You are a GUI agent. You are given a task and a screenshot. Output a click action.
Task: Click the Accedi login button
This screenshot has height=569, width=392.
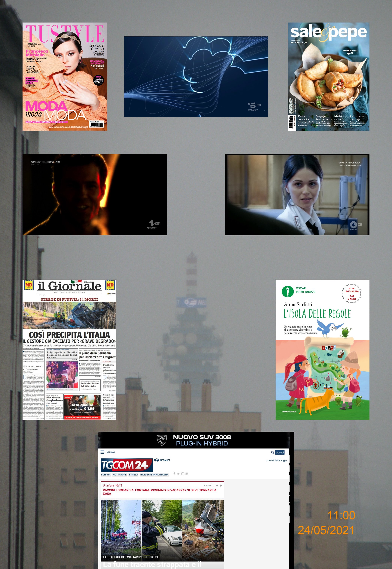click(280, 452)
